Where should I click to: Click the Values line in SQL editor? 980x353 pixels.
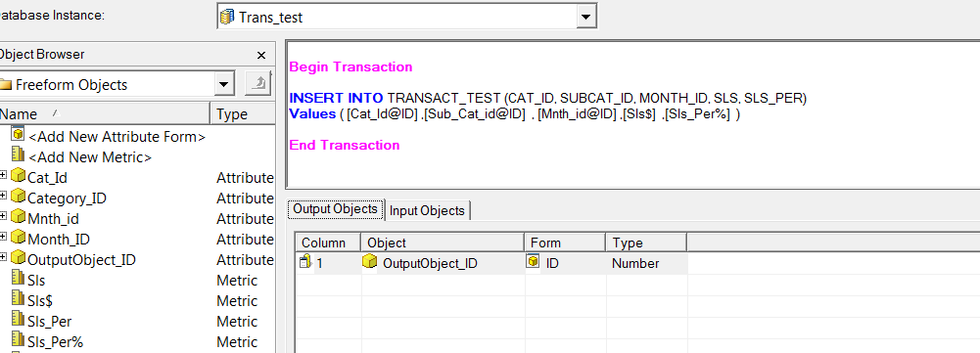pos(514,114)
